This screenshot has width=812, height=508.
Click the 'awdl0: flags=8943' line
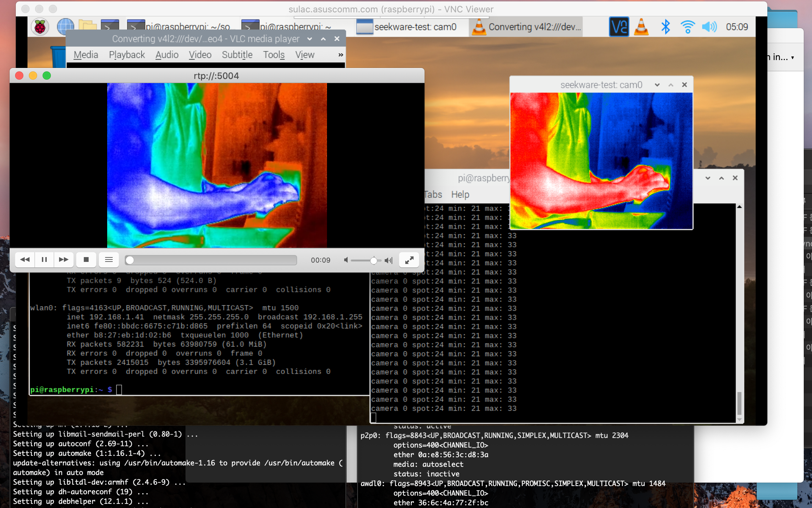[513, 484]
